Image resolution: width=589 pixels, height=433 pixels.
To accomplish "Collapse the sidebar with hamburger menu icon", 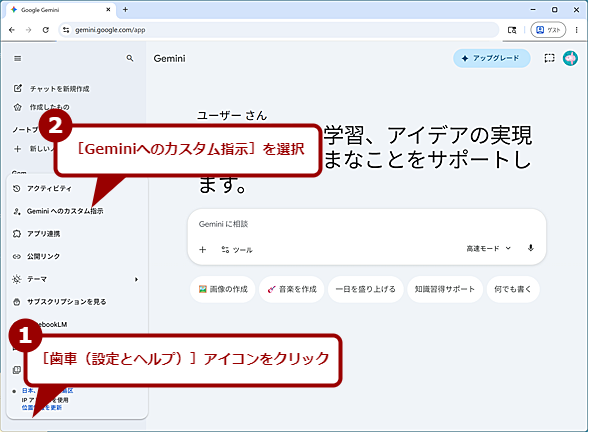I will pyautogui.click(x=18, y=58).
